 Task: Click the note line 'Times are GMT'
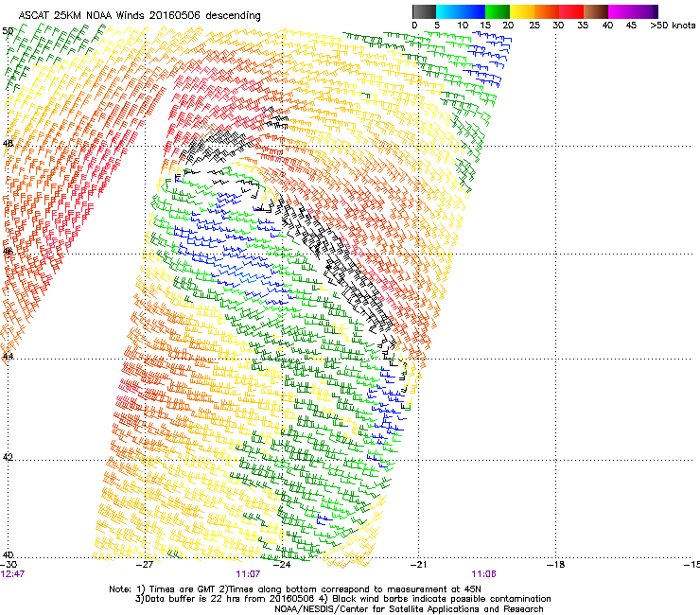pyautogui.click(x=183, y=589)
